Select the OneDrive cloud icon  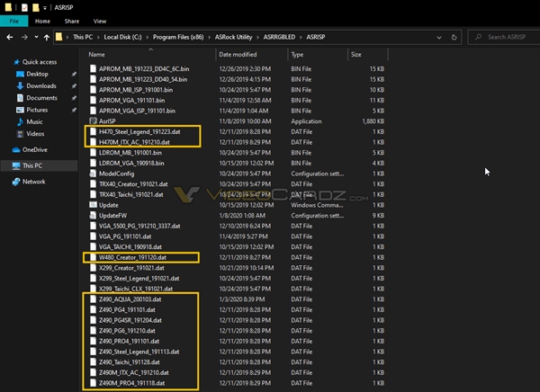pos(16,150)
